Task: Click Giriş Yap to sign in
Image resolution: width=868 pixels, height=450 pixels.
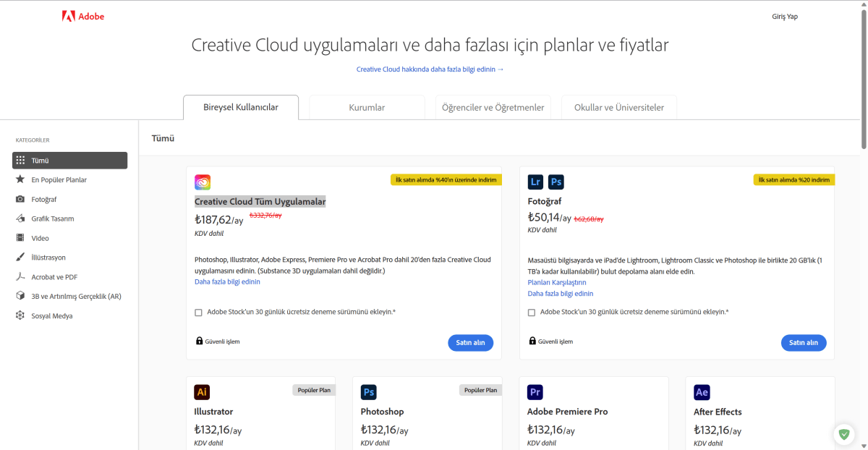Action: (x=785, y=17)
